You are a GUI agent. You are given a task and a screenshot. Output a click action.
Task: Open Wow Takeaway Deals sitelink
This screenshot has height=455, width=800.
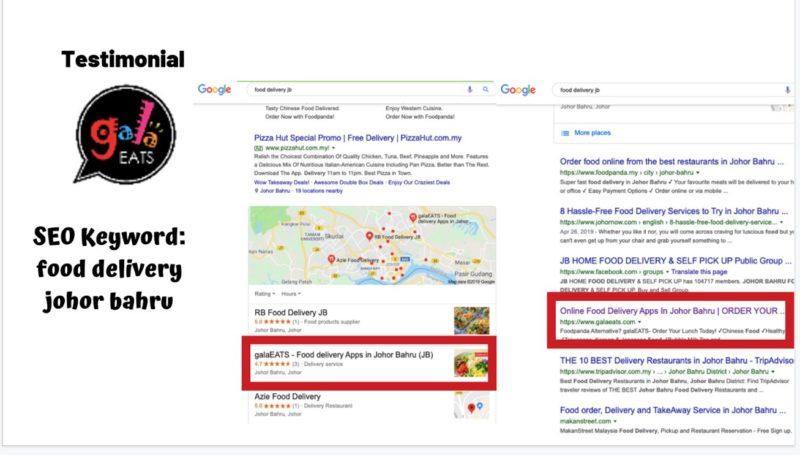282,182
